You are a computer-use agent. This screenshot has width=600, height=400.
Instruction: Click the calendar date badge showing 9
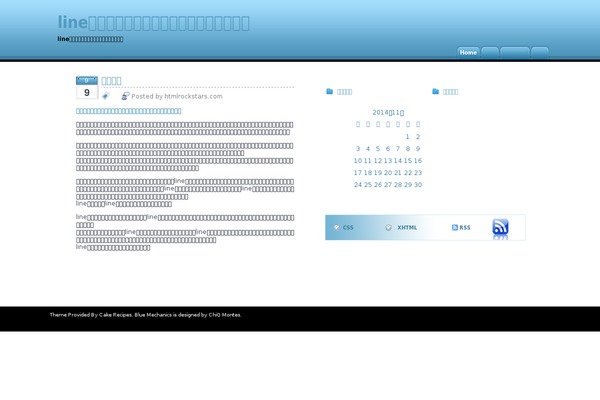(87, 88)
